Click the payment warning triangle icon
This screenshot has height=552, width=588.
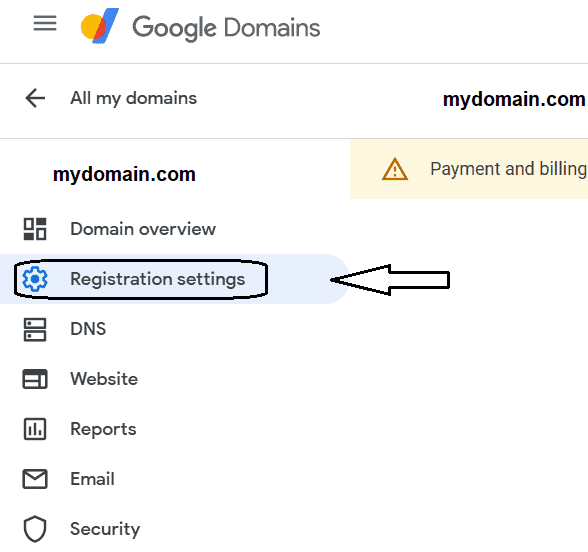pos(394,169)
